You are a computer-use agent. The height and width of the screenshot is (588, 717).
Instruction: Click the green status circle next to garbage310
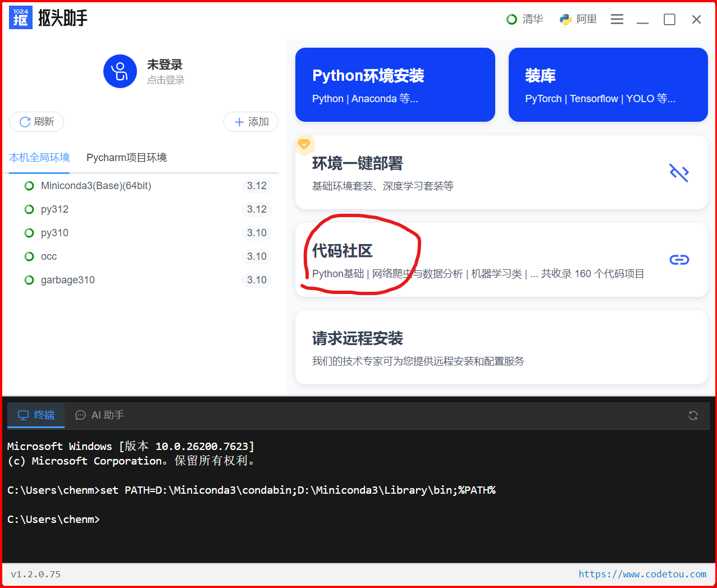coord(29,280)
